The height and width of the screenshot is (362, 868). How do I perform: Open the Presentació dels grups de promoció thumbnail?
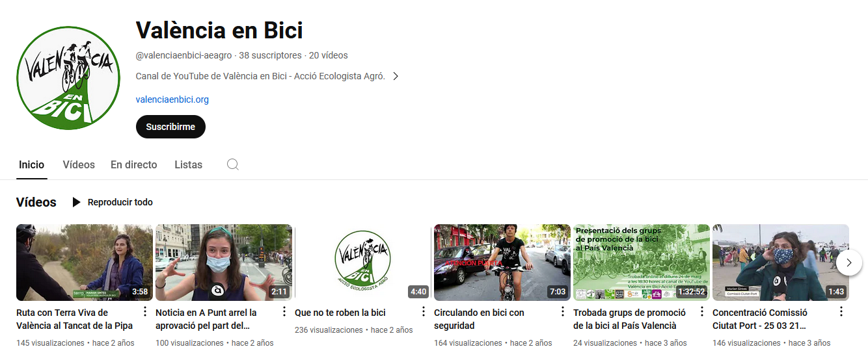pos(642,263)
